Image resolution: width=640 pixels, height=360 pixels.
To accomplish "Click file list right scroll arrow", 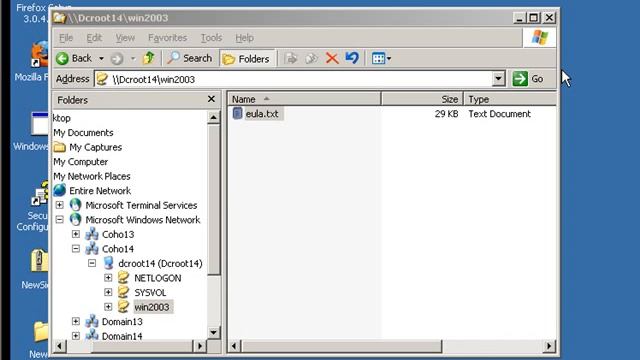I will [x=549, y=347].
